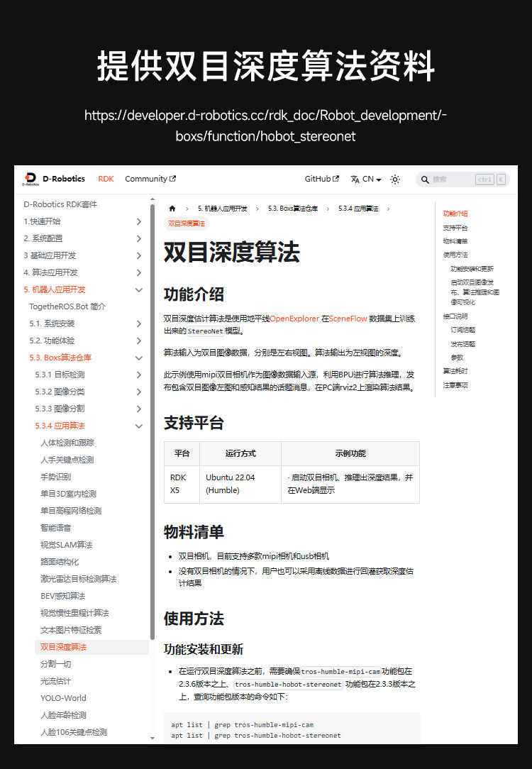
Task: Open 分割一切 sidebar page
Action: tap(55, 664)
